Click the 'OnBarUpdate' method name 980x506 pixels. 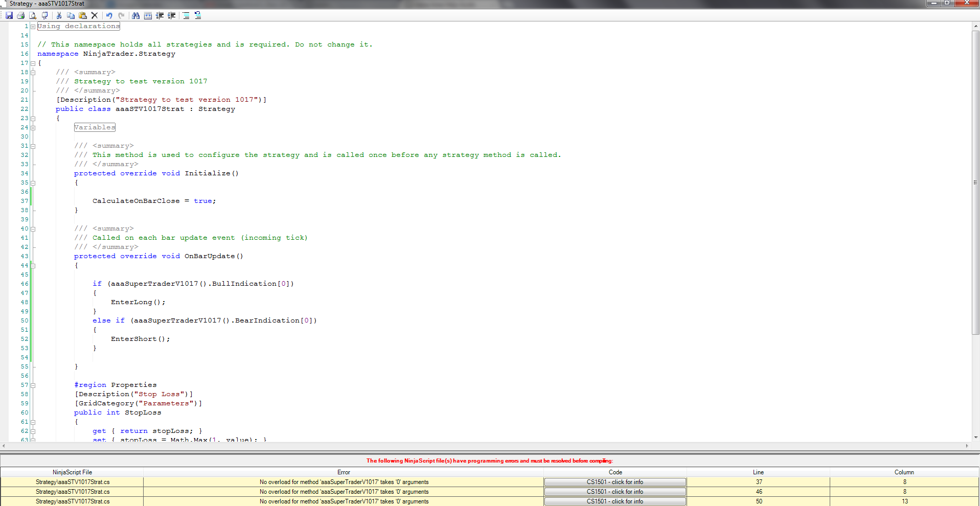pyautogui.click(x=210, y=256)
